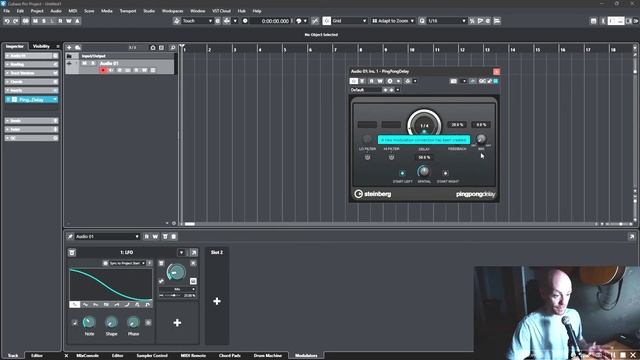Viewport: 640px width, 360px height.
Task: Select the Modulators tab
Action: 306,356
